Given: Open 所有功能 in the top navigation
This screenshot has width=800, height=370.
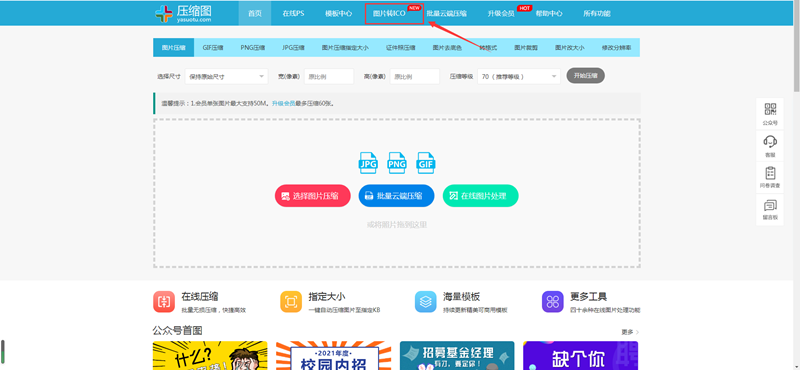Looking at the screenshot, I should point(597,14).
